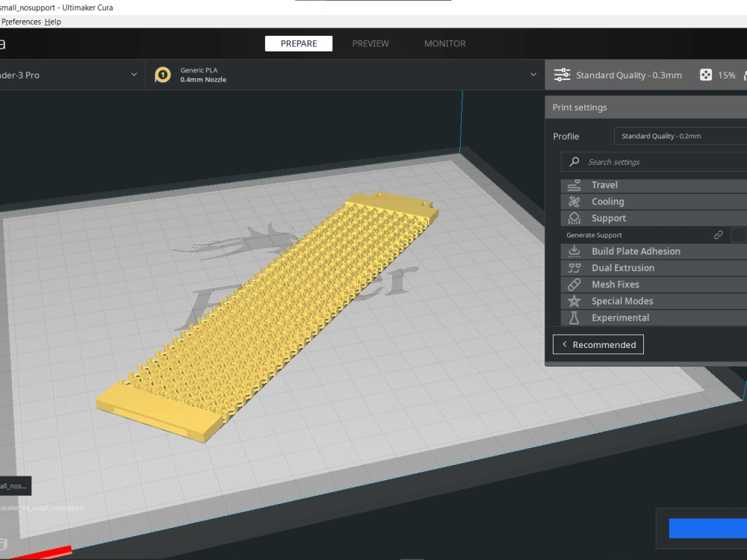Image resolution: width=747 pixels, height=560 pixels.
Task: Click the link icon beside Generate Support
Action: (x=719, y=234)
